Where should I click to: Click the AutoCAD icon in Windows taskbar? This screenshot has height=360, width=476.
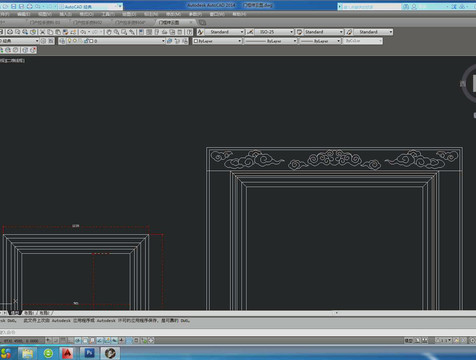click(x=68, y=353)
